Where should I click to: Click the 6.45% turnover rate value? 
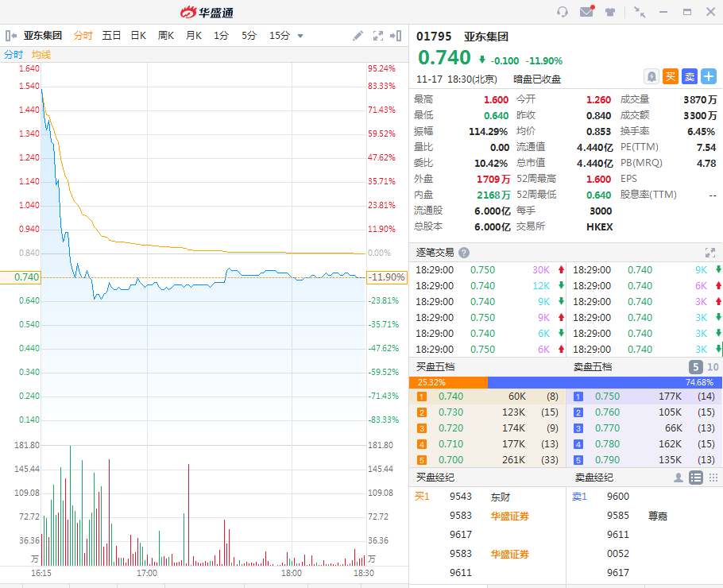(x=702, y=131)
